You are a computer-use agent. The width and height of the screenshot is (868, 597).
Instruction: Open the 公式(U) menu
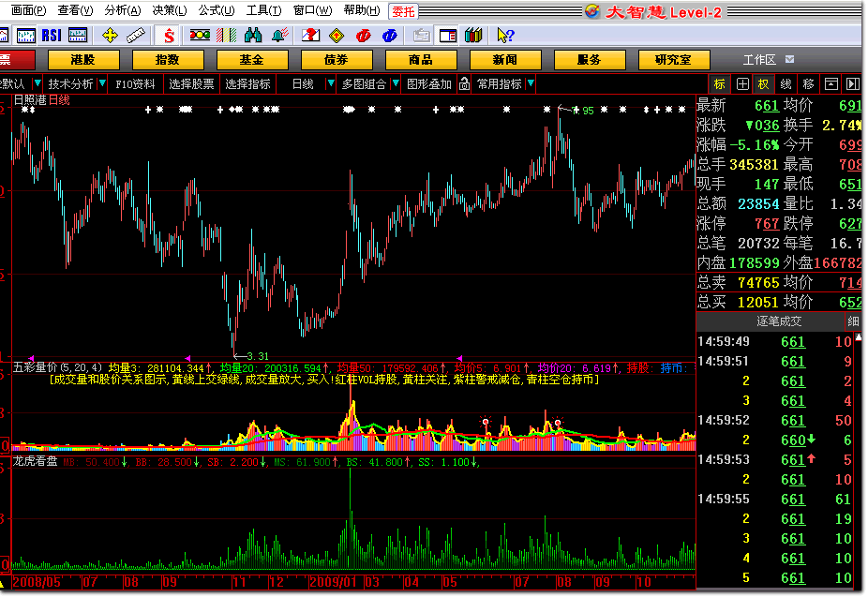pyautogui.click(x=217, y=10)
